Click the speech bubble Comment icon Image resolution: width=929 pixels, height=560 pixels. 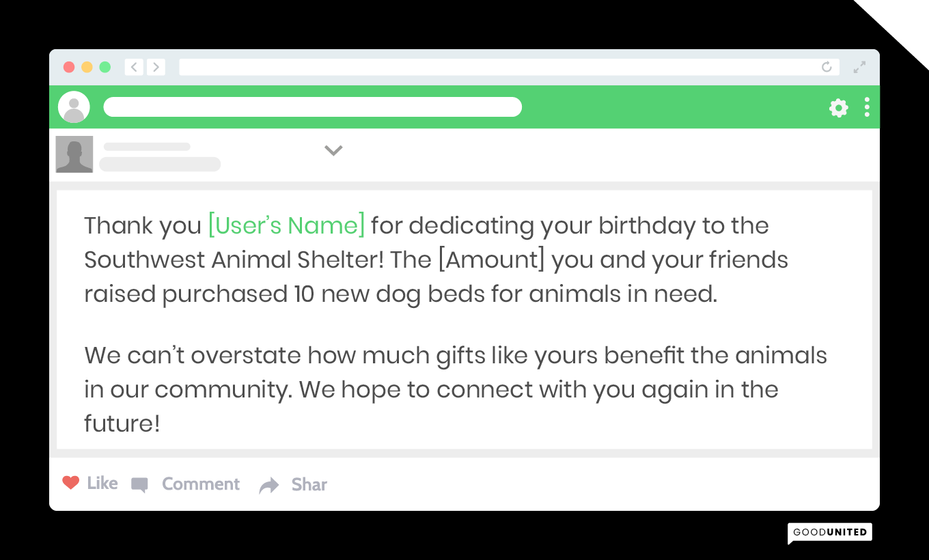coord(139,485)
